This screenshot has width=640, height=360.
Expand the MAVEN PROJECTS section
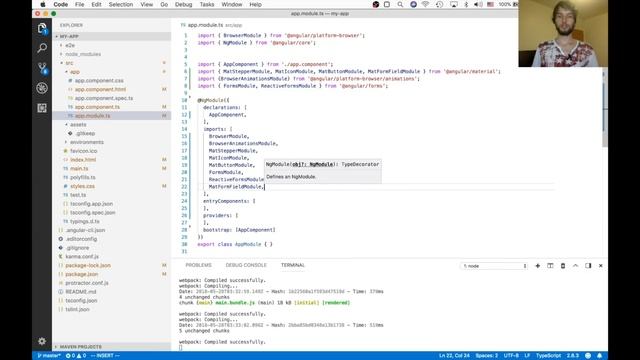(111, 347)
